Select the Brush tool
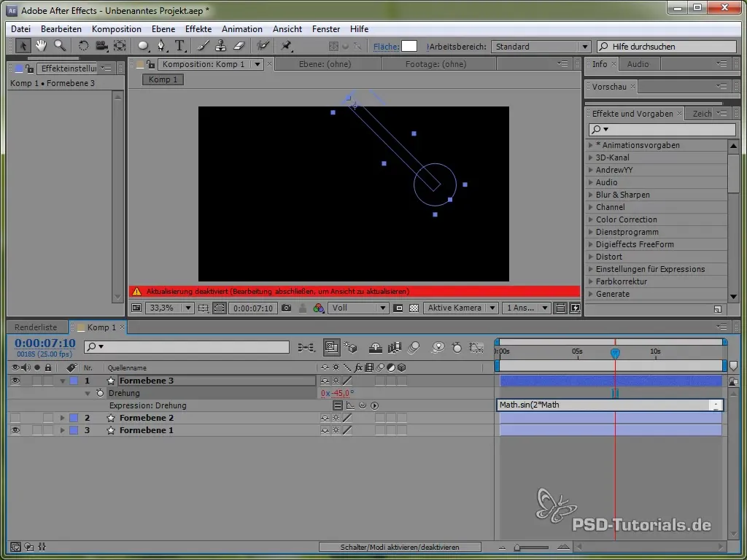747x560 pixels. click(x=203, y=46)
